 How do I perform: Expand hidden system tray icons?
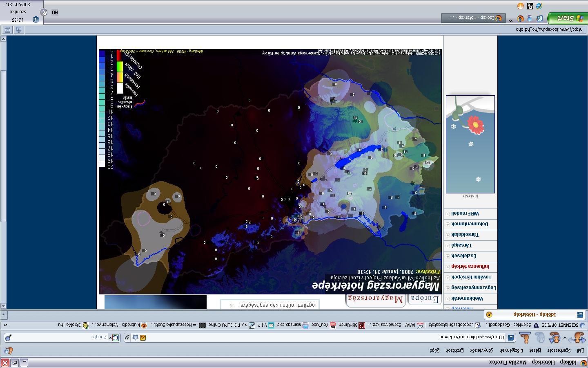coord(44,12)
